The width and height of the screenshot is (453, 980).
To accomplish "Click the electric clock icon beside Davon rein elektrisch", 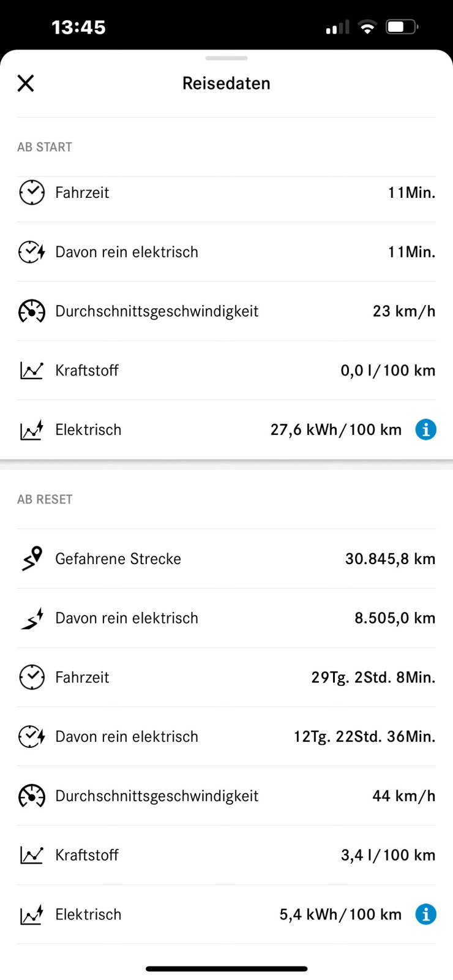I will point(32,252).
